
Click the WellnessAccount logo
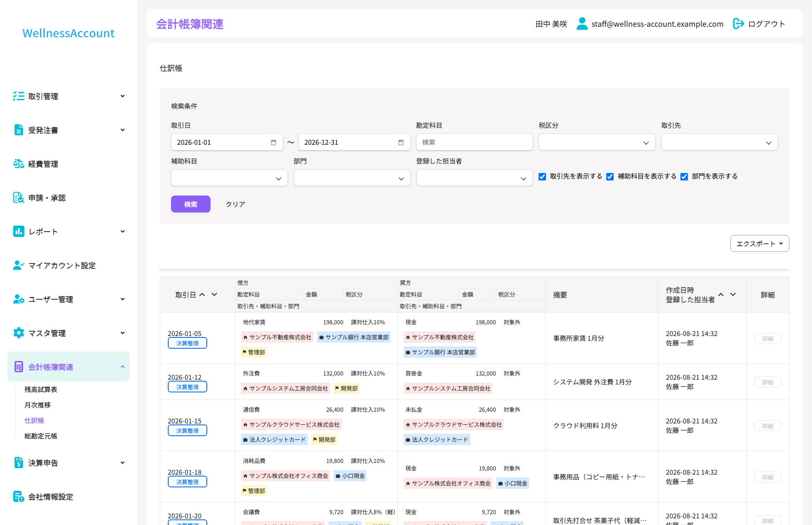[69, 33]
